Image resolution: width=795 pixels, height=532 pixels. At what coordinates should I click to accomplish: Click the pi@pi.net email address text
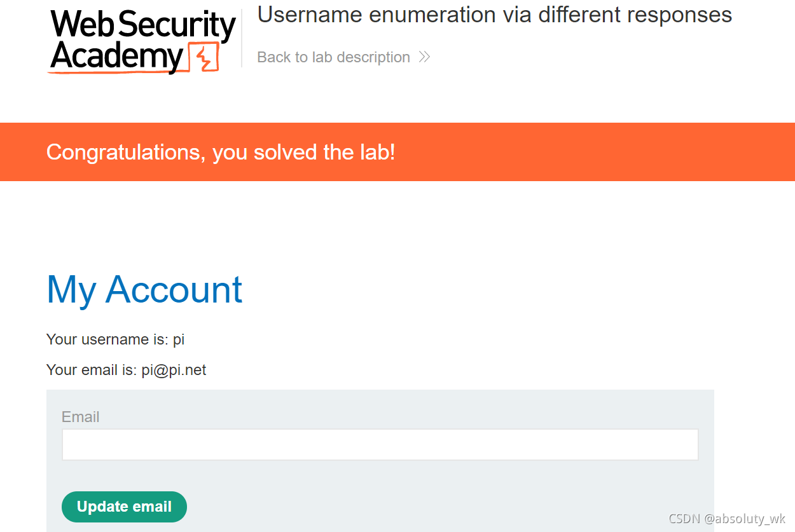click(x=174, y=370)
